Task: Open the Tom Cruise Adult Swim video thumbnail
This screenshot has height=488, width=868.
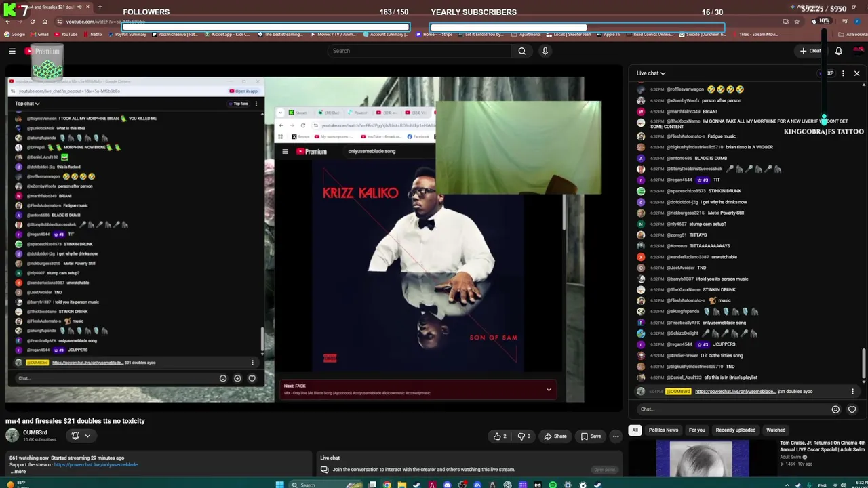Action: (703, 459)
